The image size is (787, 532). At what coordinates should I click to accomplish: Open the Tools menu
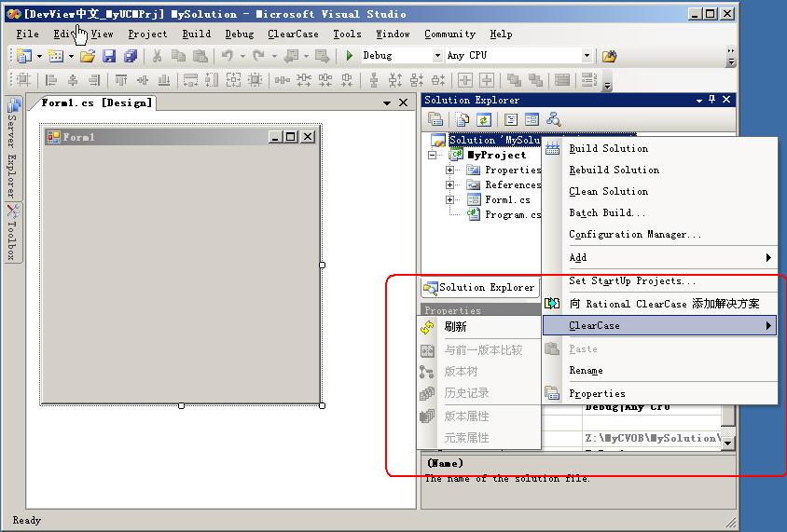347,34
